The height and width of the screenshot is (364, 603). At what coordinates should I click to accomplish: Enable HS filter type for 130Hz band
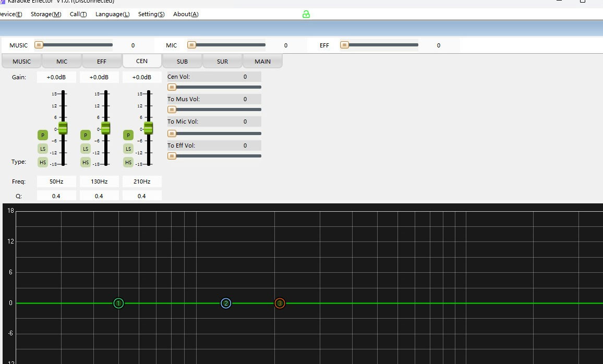[86, 162]
